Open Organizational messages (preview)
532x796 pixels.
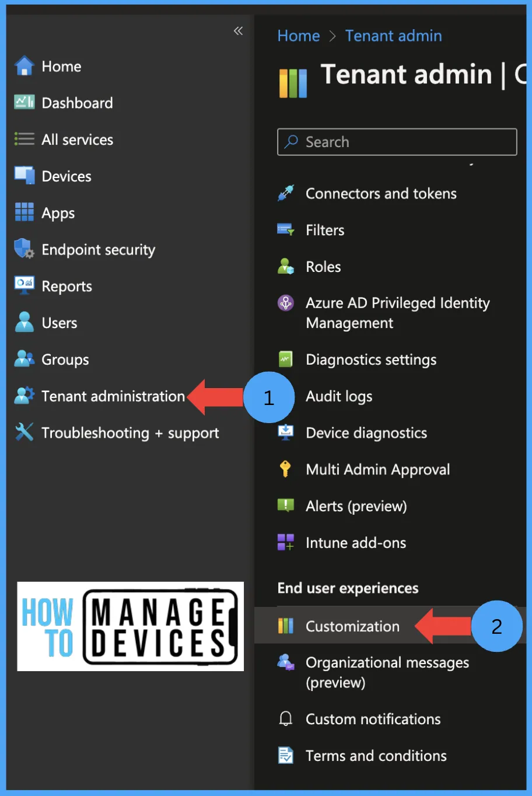387,672
